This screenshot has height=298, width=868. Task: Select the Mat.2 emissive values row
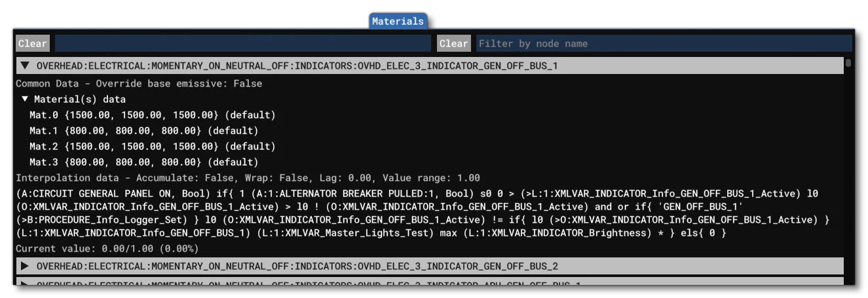(152, 146)
